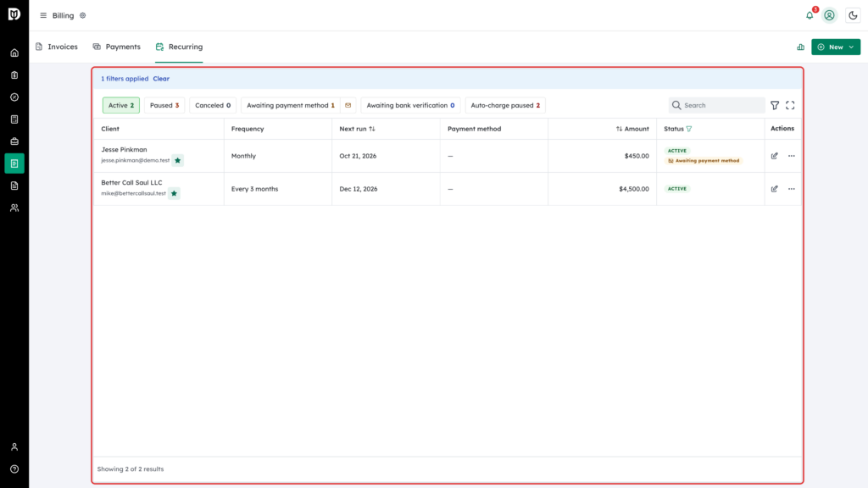Toggle the Paused filter chip

pos(164,105)
